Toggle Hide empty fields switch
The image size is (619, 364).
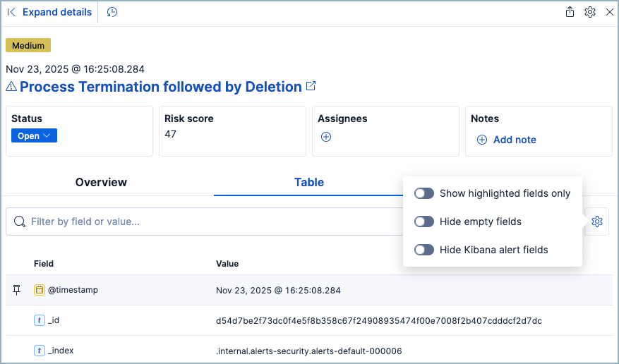(424, 222)
